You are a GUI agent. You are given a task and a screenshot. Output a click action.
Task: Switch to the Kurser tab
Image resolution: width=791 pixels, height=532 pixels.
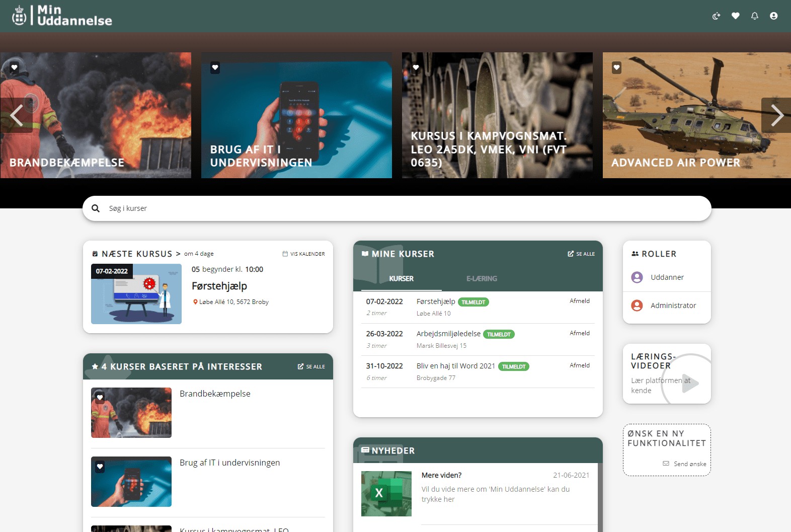(x=402, y=278)
